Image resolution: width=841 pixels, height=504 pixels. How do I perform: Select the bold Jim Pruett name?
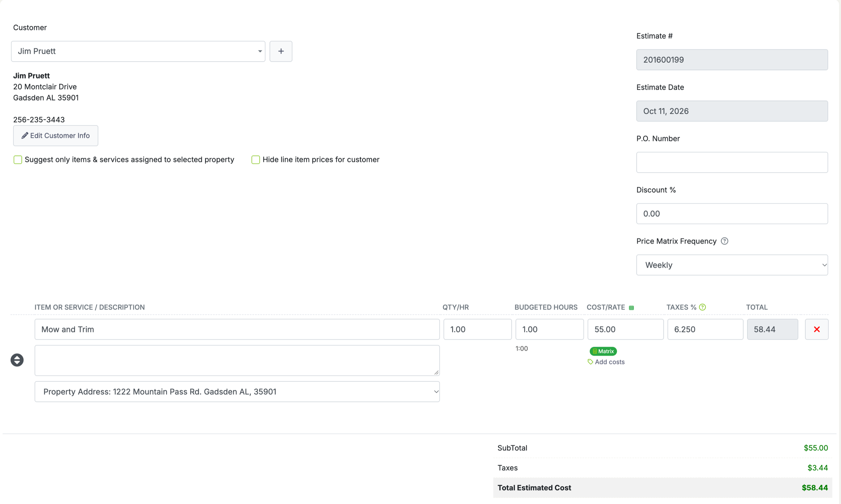[x=32, y=76]
